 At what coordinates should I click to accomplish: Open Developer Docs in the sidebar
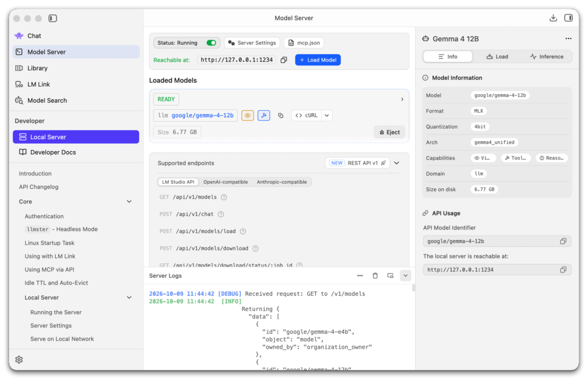(76, 152)
